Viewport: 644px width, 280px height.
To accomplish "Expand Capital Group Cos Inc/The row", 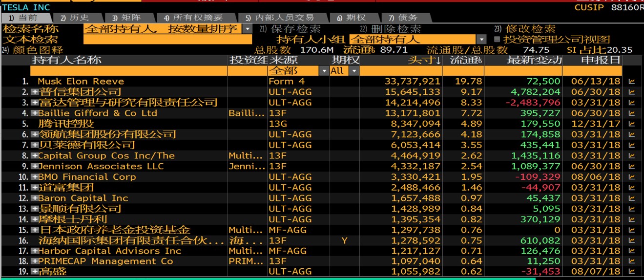I will tap(35, 156).
